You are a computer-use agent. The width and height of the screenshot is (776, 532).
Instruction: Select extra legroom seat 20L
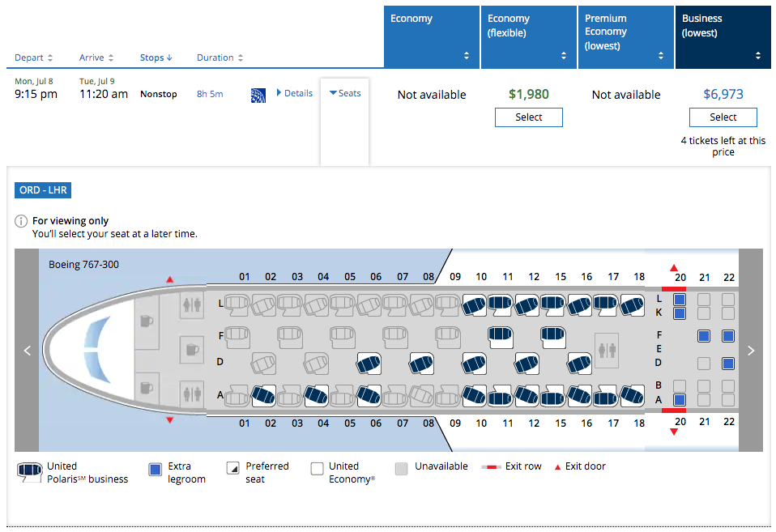click(680, 300)
